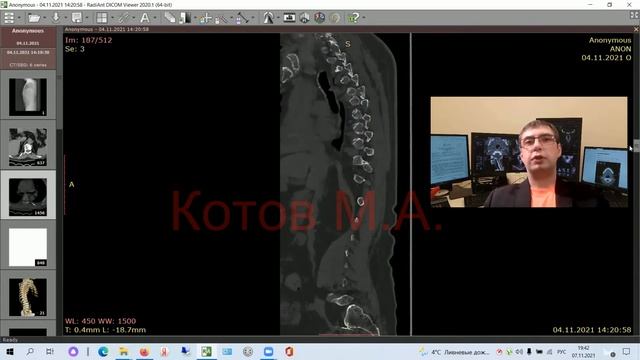Screen dimensions: 640x360
Task: Click the PACS download arrow icon
Action: click(x=56, y=18)
